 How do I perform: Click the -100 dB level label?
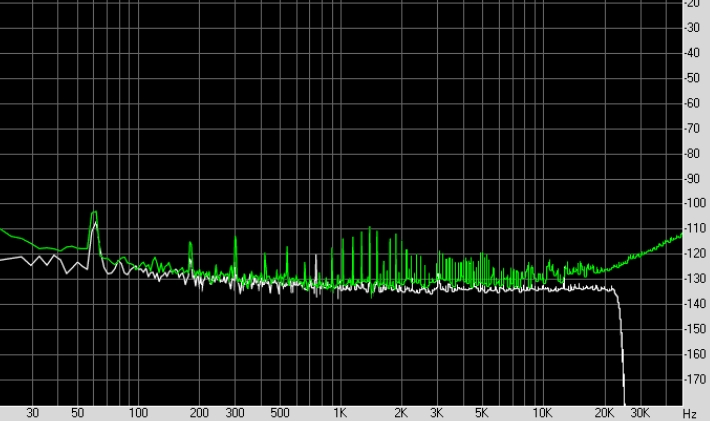(x=694, y=203)
